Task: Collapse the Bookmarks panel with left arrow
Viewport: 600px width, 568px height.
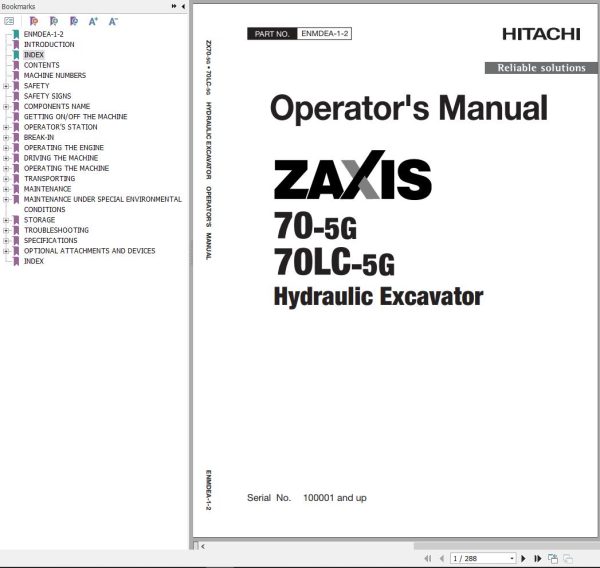Action: (x=183, y=6)
